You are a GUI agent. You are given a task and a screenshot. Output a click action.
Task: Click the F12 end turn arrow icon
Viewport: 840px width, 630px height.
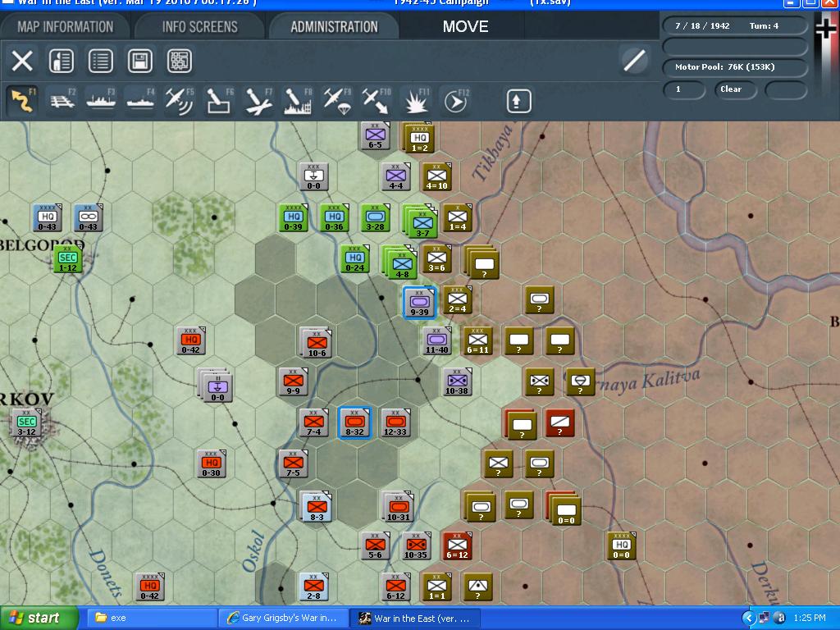tap(456, 101)
